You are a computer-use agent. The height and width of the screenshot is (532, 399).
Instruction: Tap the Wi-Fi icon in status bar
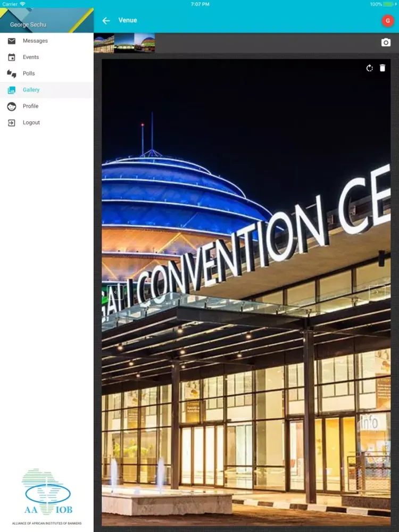click(22, 4)
